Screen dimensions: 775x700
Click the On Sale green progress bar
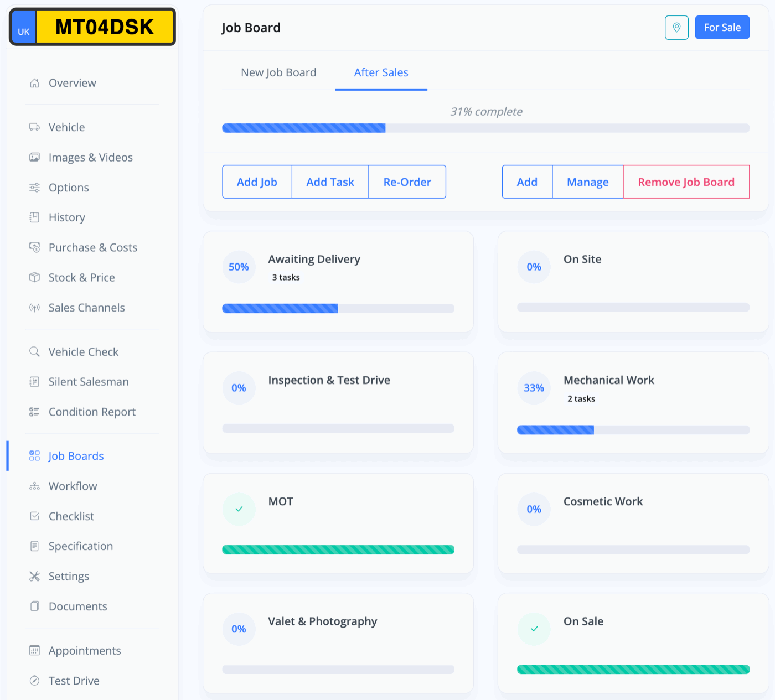point(633,670)
